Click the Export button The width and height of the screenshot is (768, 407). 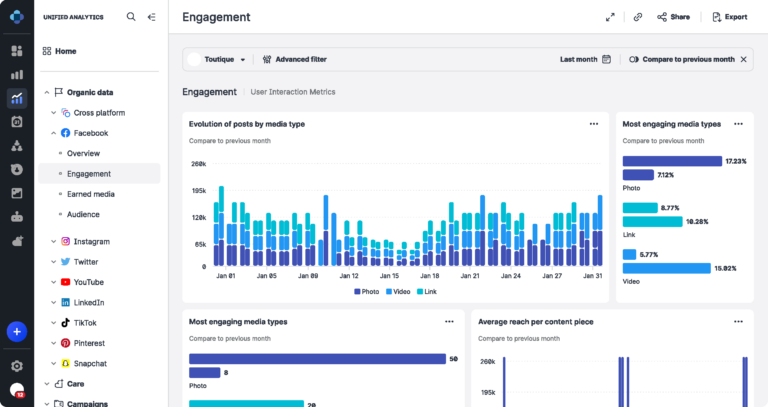730,17
